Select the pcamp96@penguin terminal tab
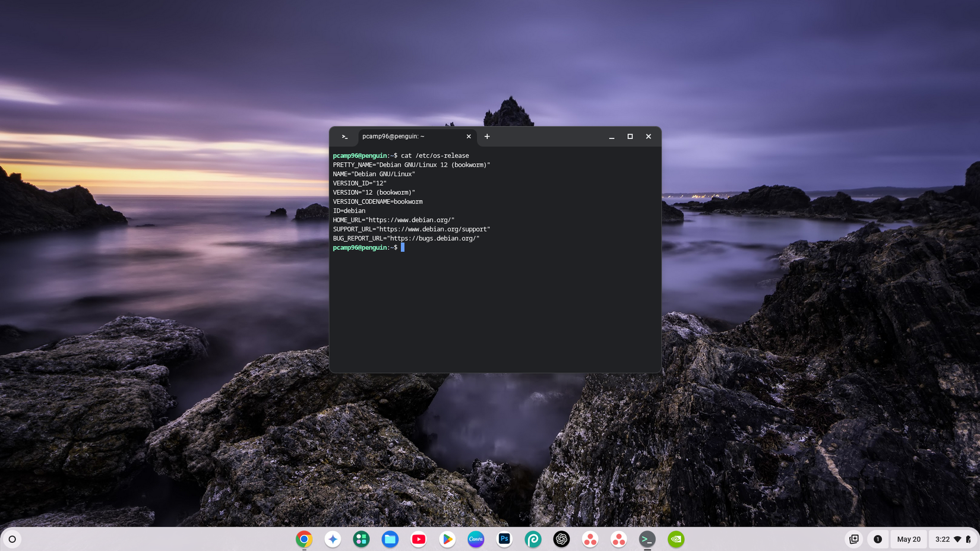Viewport: 980px width, 551px height. click(x=393, y=136)
